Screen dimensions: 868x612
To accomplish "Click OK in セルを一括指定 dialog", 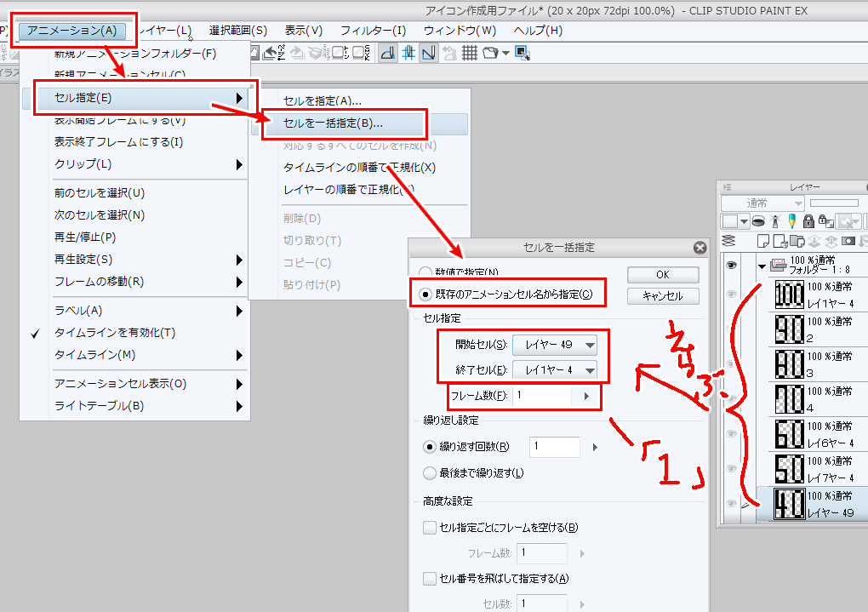I will tap(663, 275).
